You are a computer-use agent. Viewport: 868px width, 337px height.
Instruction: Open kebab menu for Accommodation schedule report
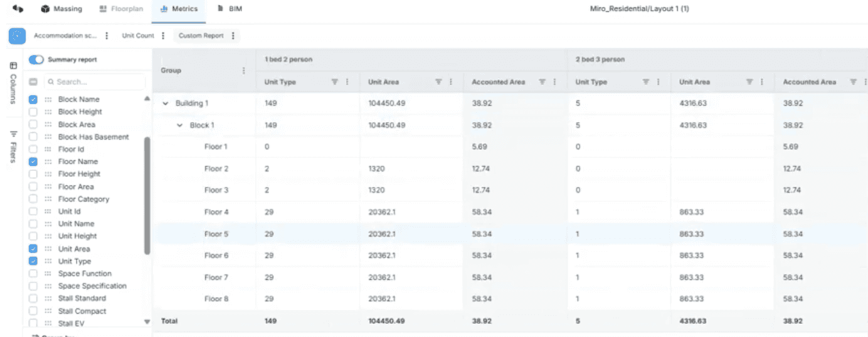(x=107, y=36)
